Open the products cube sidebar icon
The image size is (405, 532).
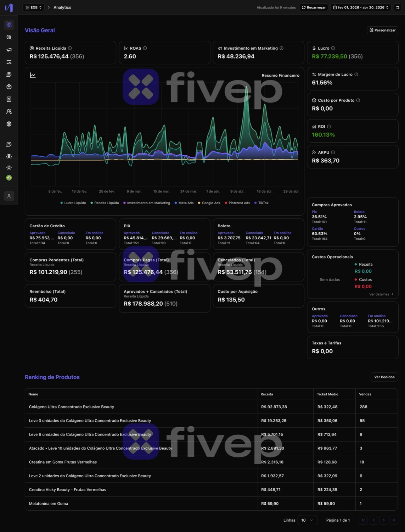pos(9,87)
